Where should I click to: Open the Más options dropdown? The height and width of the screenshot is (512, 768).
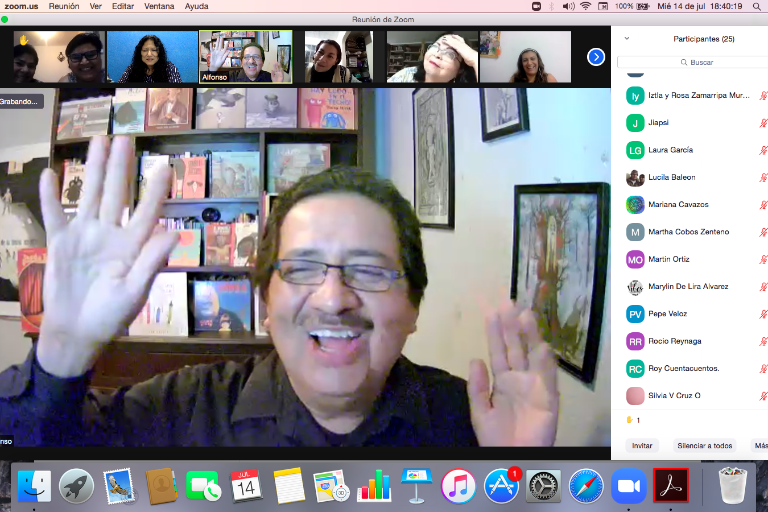pos(760,446)
